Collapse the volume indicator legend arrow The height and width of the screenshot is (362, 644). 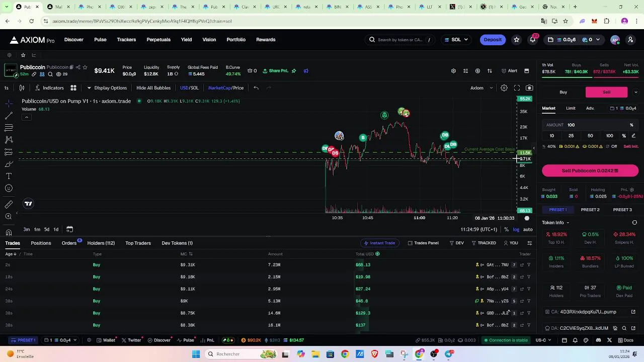[x=26, y=117]
